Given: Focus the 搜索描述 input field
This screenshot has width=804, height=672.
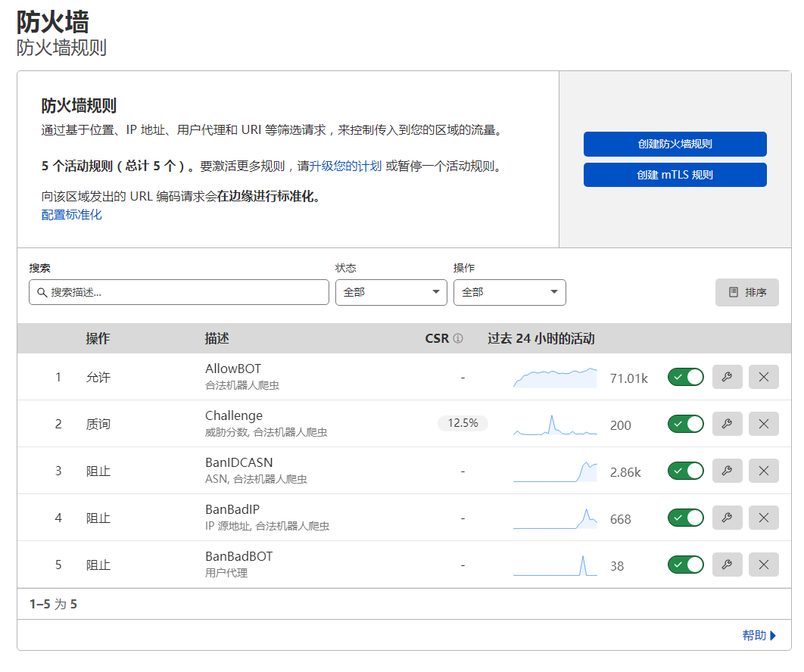Looking at the screenshot, I should [179, 293].
